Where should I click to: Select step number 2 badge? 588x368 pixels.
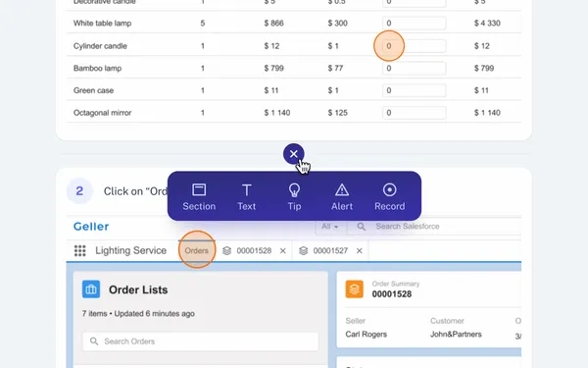(79, 190)
